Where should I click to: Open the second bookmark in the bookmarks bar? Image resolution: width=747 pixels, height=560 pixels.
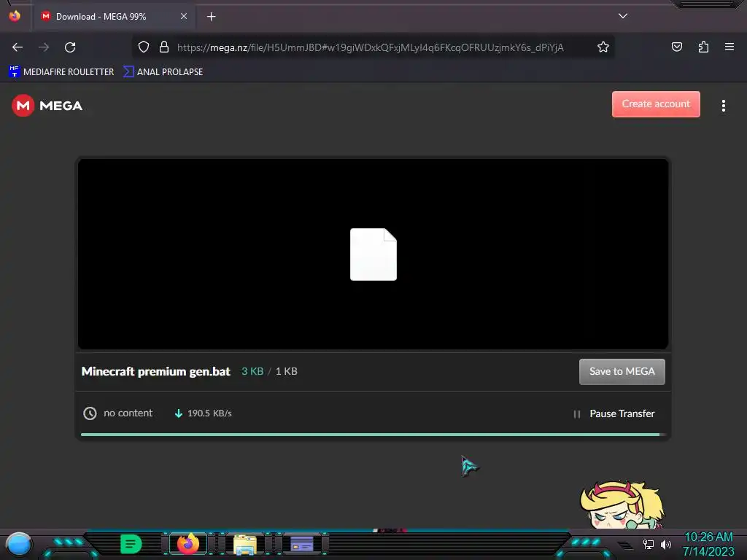pos(163,72)
